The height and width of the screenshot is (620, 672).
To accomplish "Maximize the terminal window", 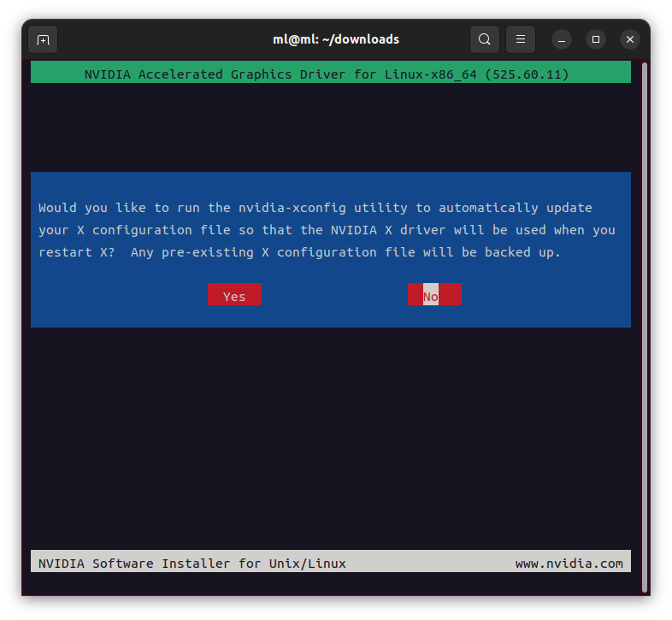I will (x=596, y=39).
